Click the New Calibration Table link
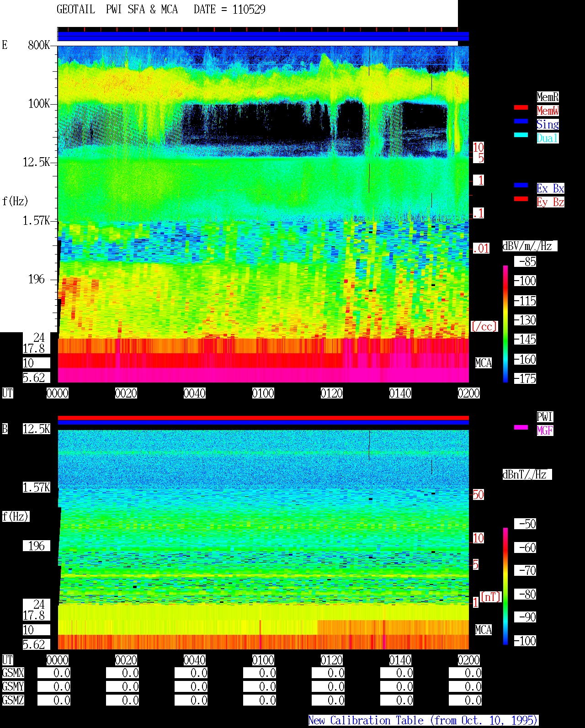 (x=423, y=720)
